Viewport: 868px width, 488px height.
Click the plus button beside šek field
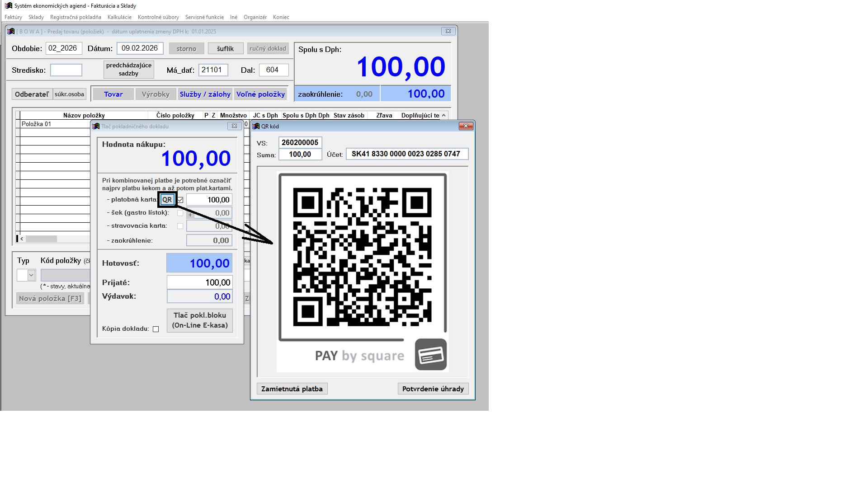point(190,215)
